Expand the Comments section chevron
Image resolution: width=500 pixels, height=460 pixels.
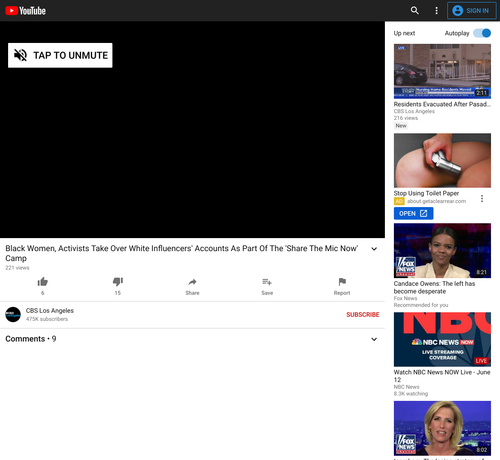pyautogui.click(x=374, y=339)
